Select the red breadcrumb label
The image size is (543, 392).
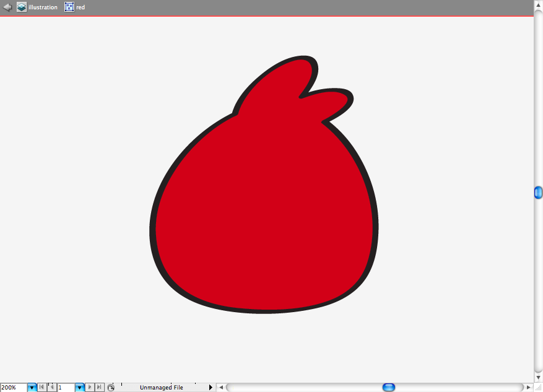coord(80,7)
